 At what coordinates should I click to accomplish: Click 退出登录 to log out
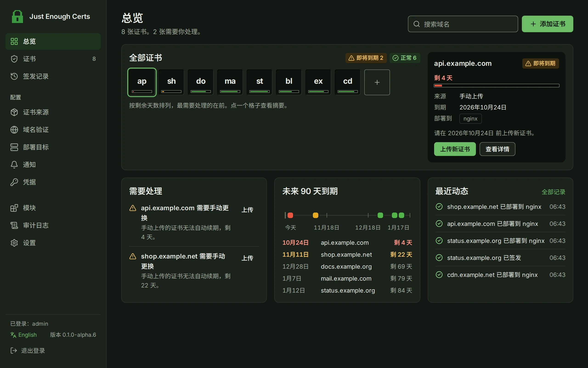point(28,351)
